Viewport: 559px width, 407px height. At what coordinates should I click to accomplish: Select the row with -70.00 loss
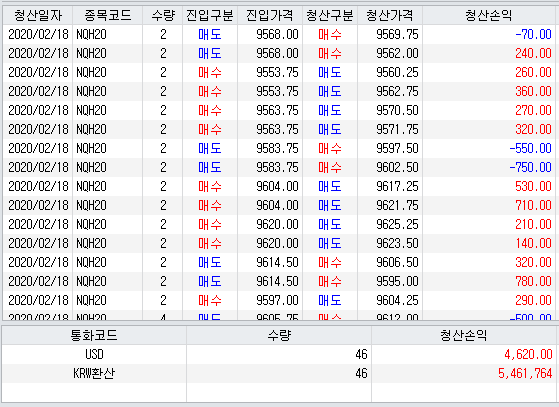coord(279,35)
